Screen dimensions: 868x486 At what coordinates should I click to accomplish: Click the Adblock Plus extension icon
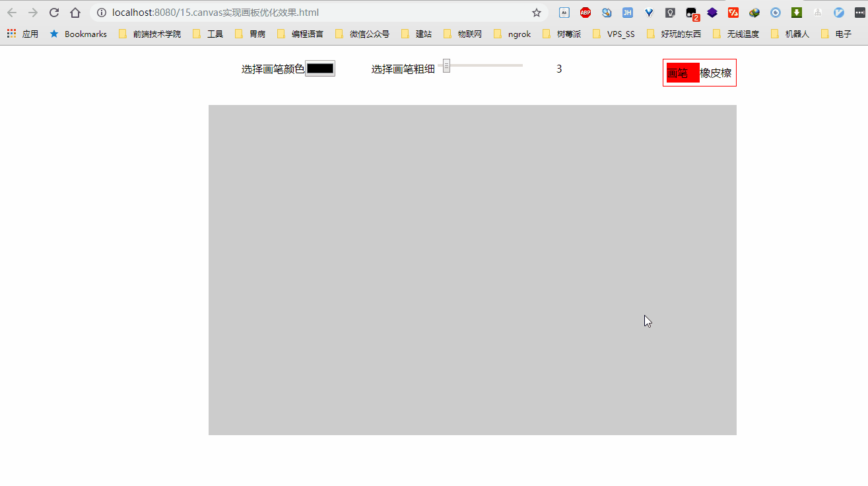click(x=585, y=12)
